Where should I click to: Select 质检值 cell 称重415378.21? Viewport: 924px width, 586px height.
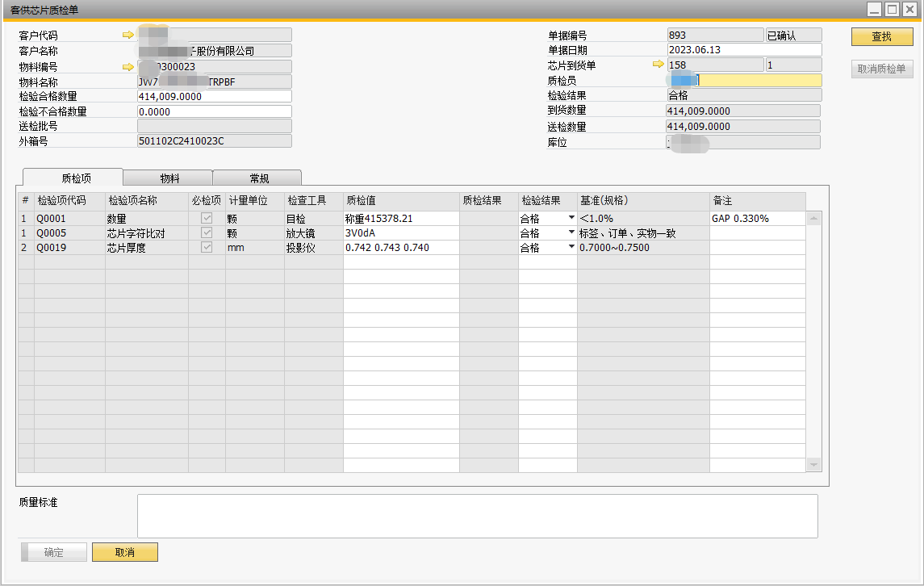coord(401,218)
